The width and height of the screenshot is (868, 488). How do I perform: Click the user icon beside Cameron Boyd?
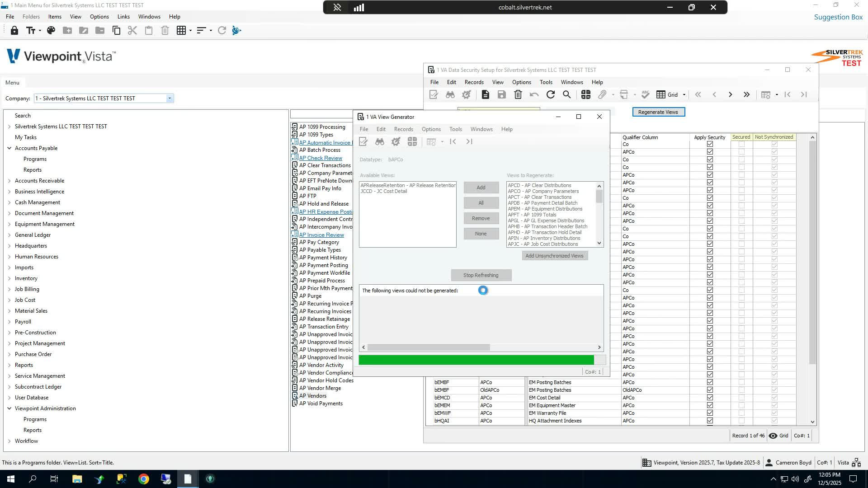(x=769, y=462)
